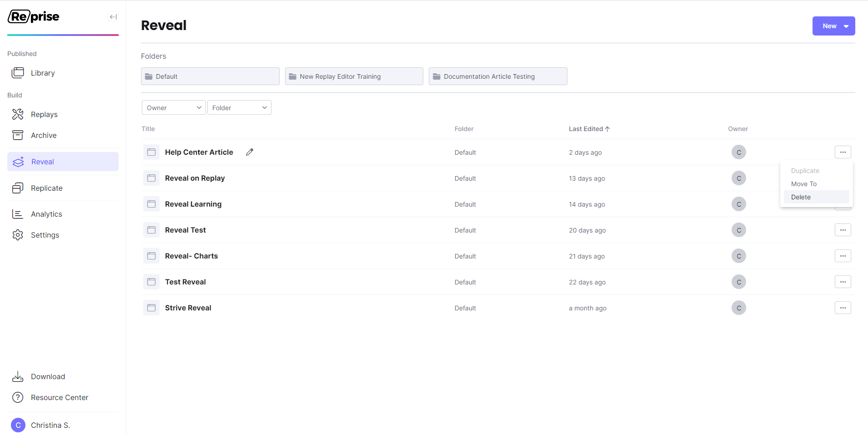
Task: Click the Replays tools icon
Action: (18, 114)
